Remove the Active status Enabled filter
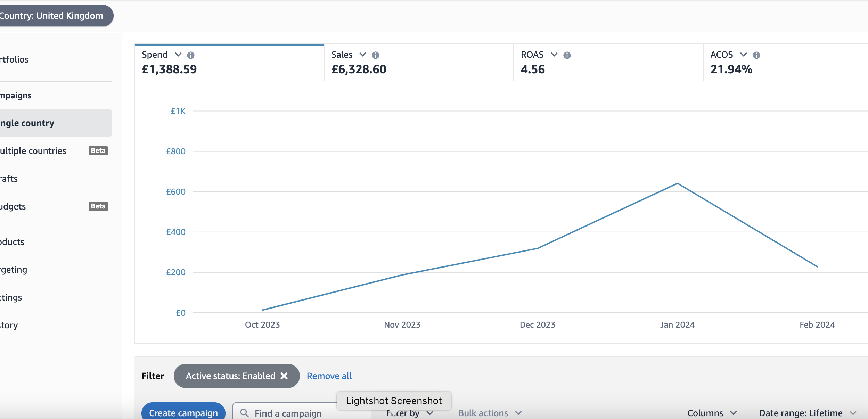The height and width of the screenshot is (419, 868). [284, 376]
